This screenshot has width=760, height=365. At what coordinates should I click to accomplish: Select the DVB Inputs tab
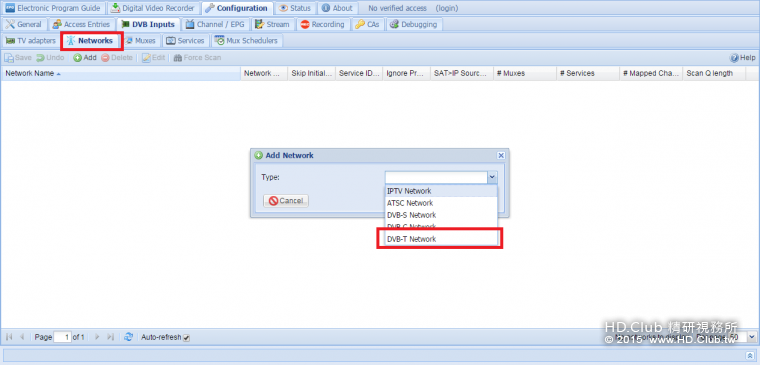coord(148,24)
